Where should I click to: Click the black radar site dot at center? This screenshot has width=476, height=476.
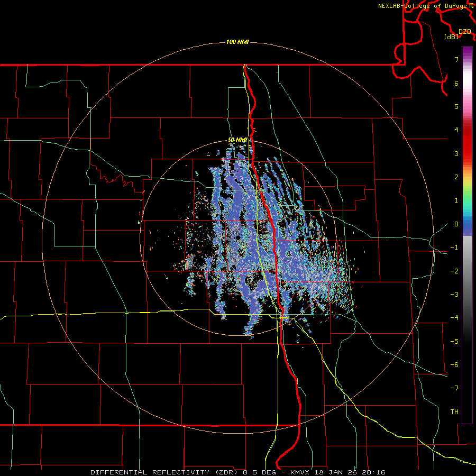(238, 237)
